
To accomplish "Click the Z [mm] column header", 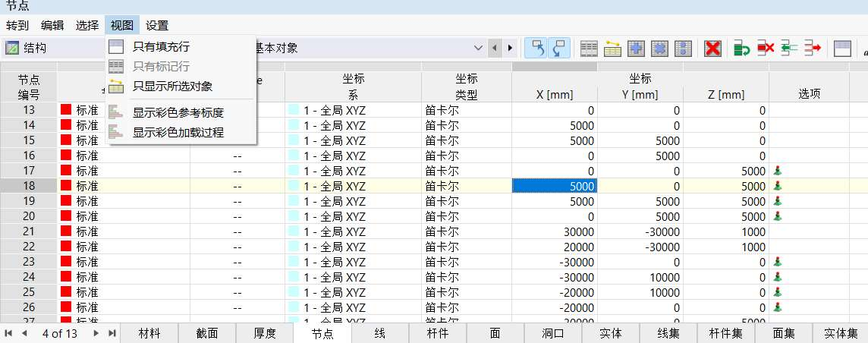I will [x=726, y=95].
